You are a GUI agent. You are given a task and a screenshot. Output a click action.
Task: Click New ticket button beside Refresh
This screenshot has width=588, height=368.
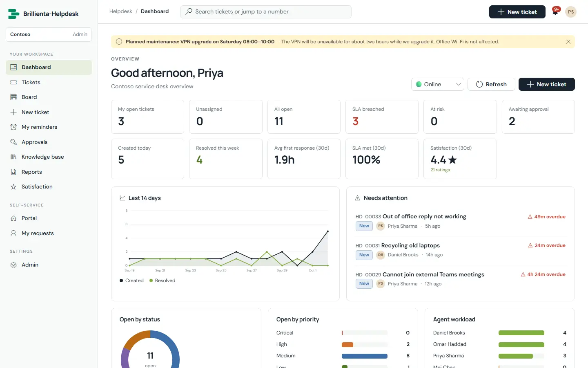click(546, 84)
